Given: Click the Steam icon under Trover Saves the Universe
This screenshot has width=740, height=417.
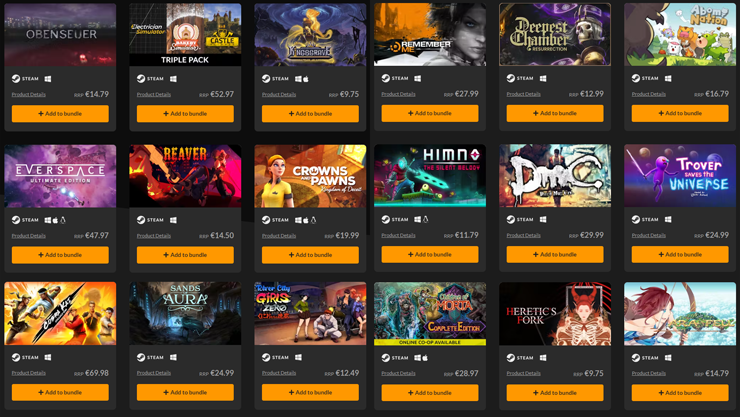Looking at the screenshot, I should pyautogui.click(x=636, y=219).
